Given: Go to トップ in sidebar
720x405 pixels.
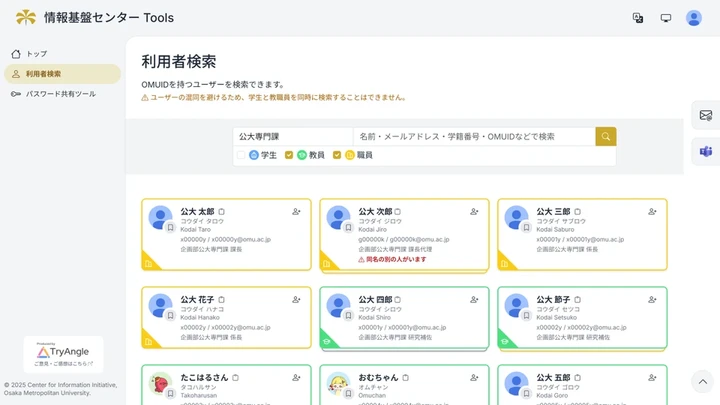Looking at the screenshot, I should (x=62, y=54).
